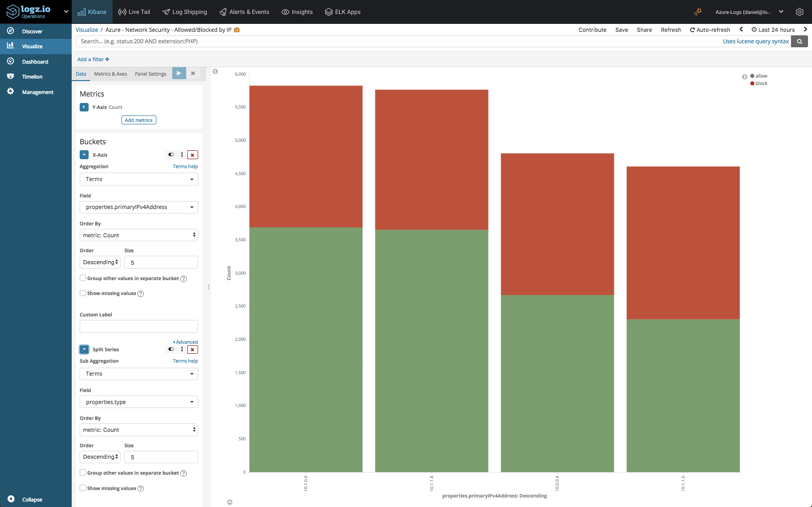
Task: Click the logz.io logo
Action: tap(29, 11)
